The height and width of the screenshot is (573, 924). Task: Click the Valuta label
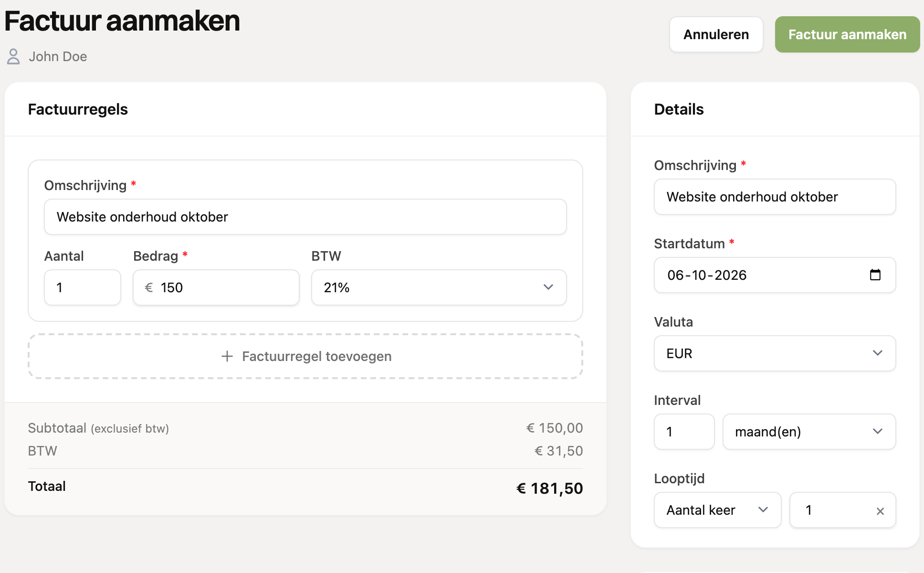coord(673,322)
